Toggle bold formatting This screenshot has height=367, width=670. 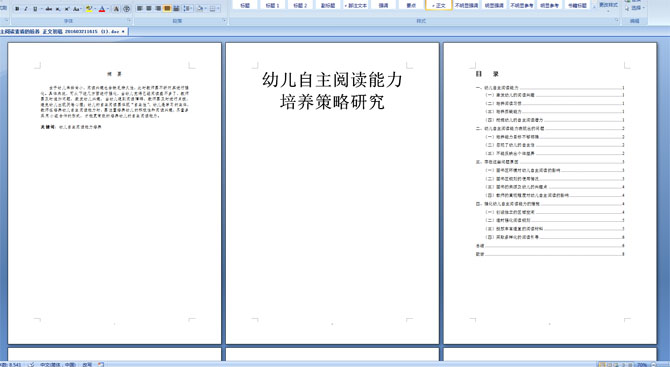(17, 9)
